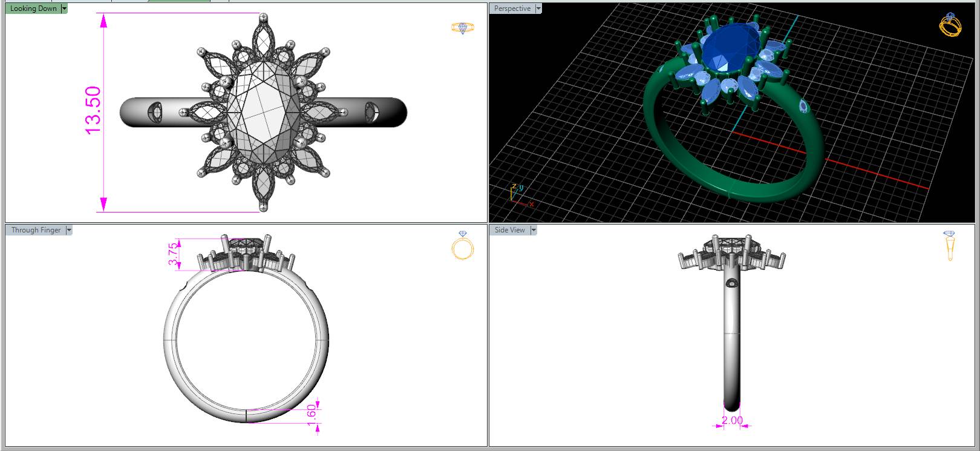
Task: Select the Looking Down viewport title
Action: click(x=33, y=8)
